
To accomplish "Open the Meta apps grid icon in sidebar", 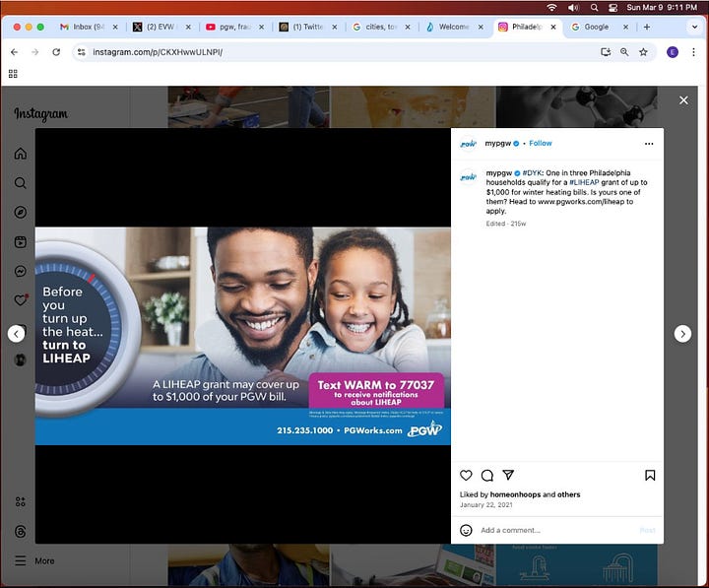I will (x=21, y=501).
